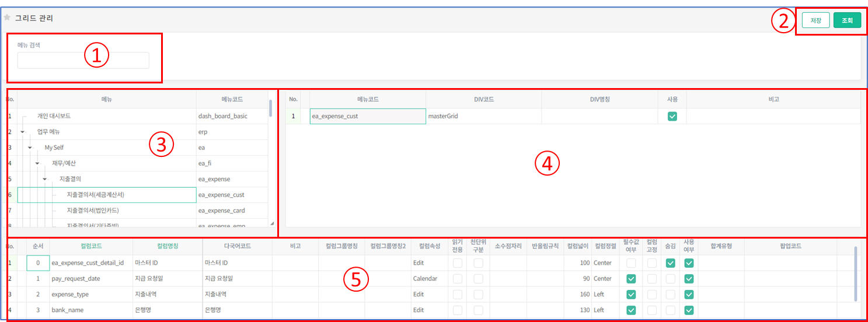Uncheck 사용 checkbox for masterGrid row

(672, 117)
